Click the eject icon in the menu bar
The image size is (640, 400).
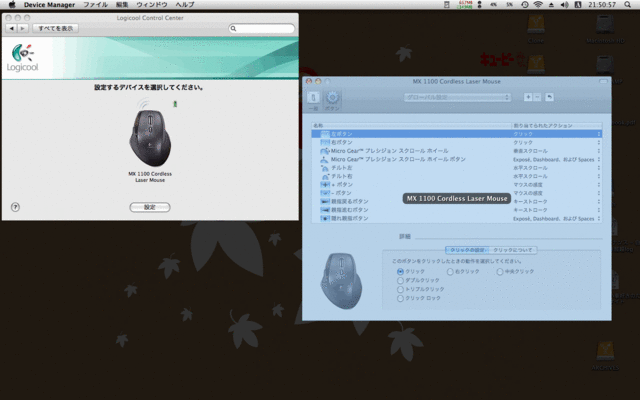(551, 4)
